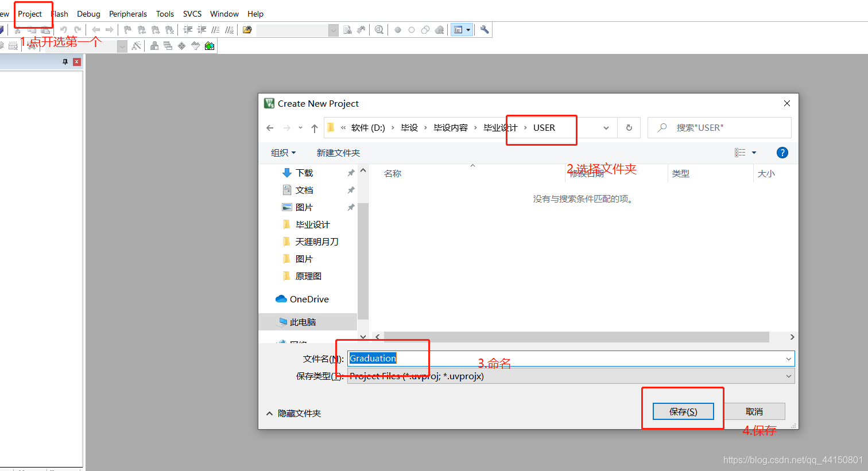Click the Manage Run-Time Environment diamond icon
The height and width of the screenshot is (471, 868).
[x=182, y=46]
